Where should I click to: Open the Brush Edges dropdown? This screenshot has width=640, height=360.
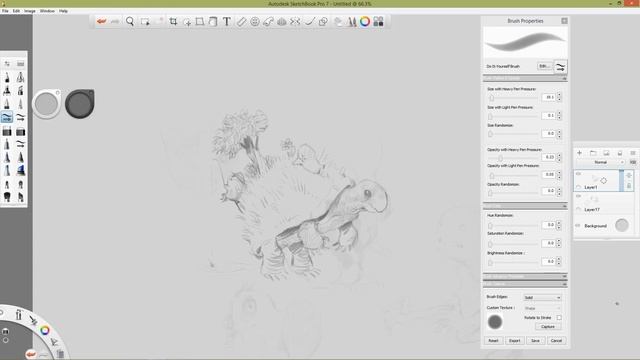tap(542, 298)
